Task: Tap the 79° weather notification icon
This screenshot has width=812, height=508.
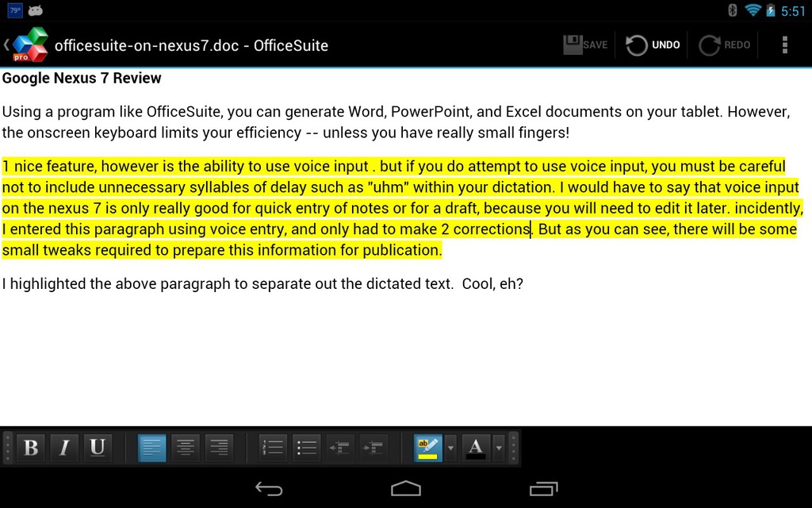Action: click(15, 10)
